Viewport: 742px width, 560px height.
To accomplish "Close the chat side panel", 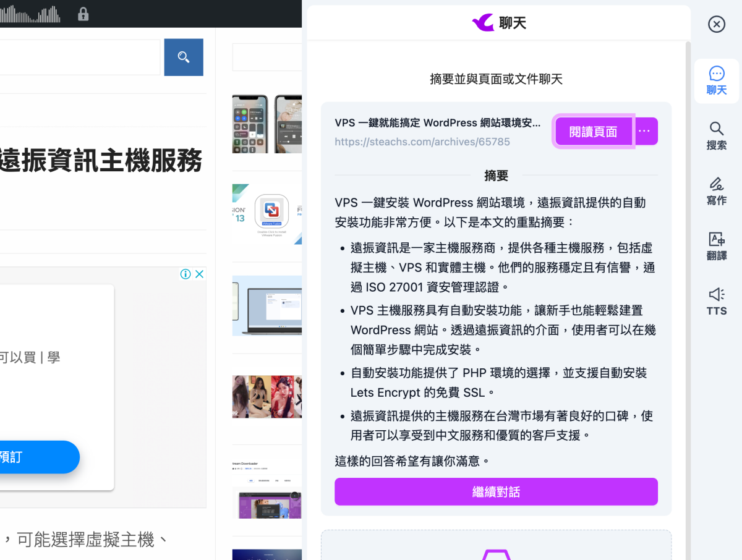I will tap(716, 24).
